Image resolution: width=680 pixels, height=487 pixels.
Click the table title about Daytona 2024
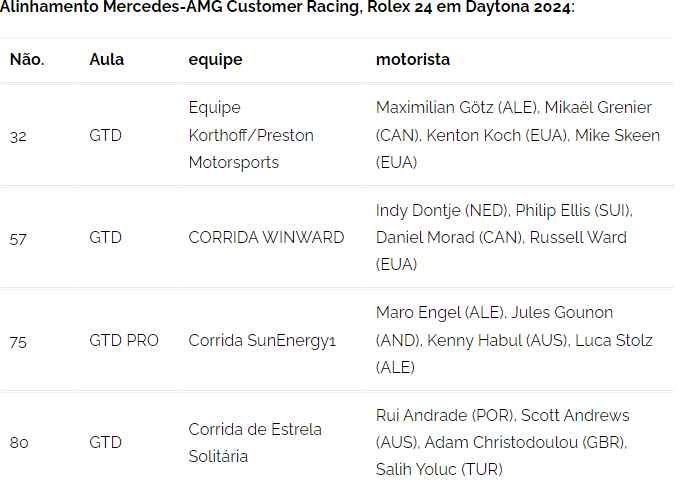point(288,8)
